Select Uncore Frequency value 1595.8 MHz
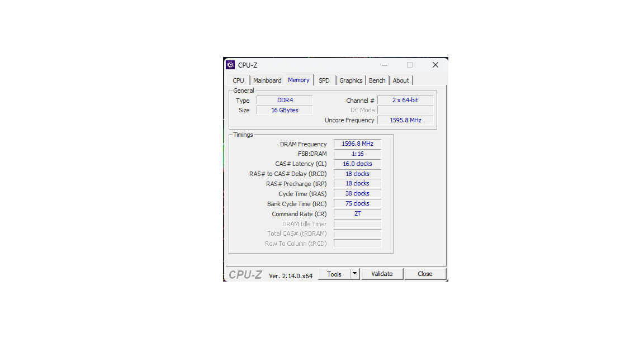Viewport: 644px width, 362px height. click(x=405, y=120)
